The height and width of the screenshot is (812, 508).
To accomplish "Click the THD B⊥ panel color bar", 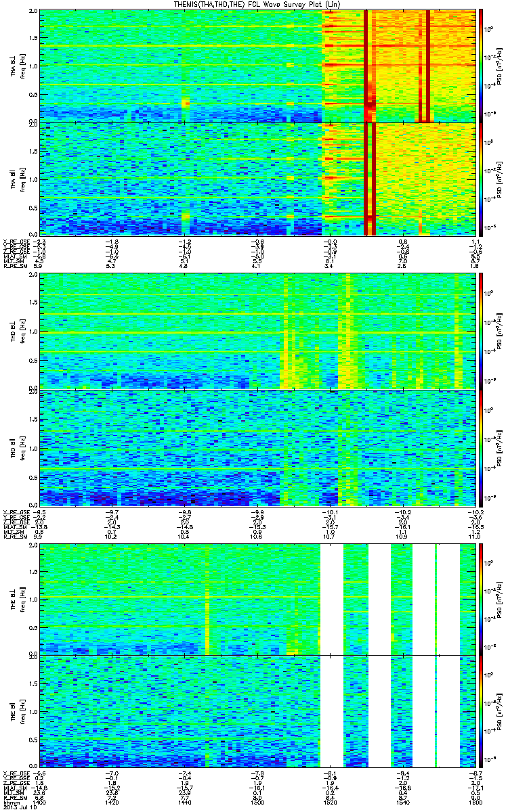I will (480, 332).
